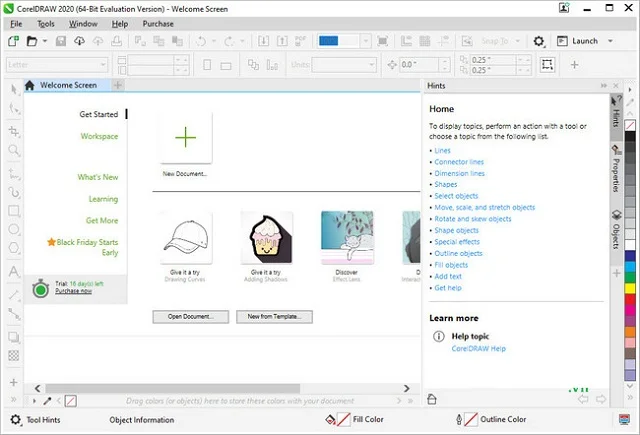Screen dimensions: 640x435
Task: Click the Open folder toolbar icon
Action: pyautogui.click(x=32, y=41)
